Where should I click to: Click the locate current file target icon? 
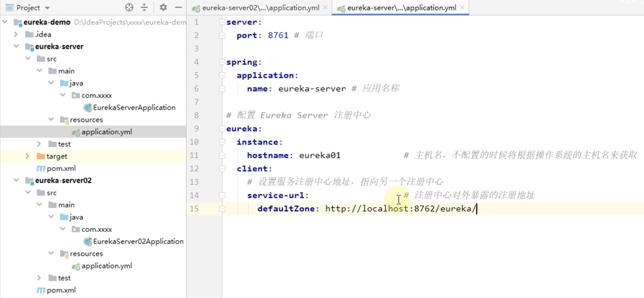[x=129, y=8]
